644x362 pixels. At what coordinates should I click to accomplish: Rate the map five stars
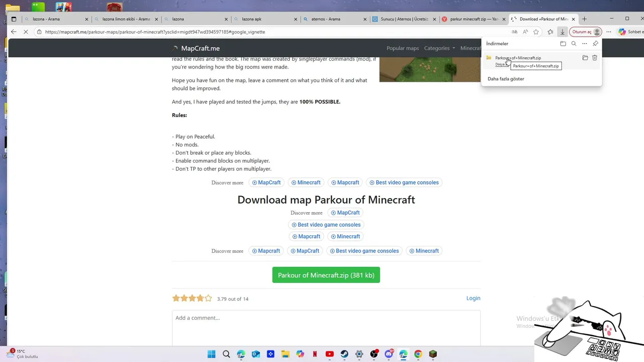[208, 298]
